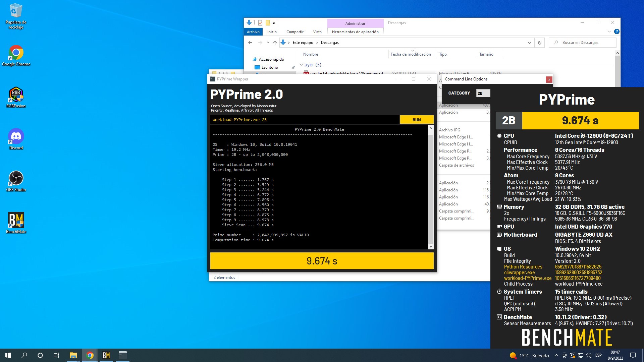
Task: Open the Papelera de reciclaje desktop icon
Action: [x=16, y=16]
